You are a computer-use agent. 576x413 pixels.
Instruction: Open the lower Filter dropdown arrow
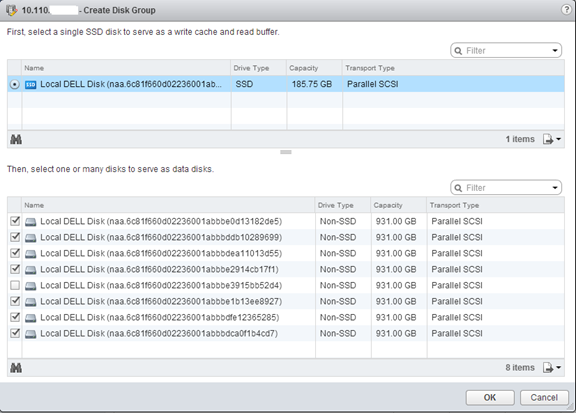coord(555,188)
